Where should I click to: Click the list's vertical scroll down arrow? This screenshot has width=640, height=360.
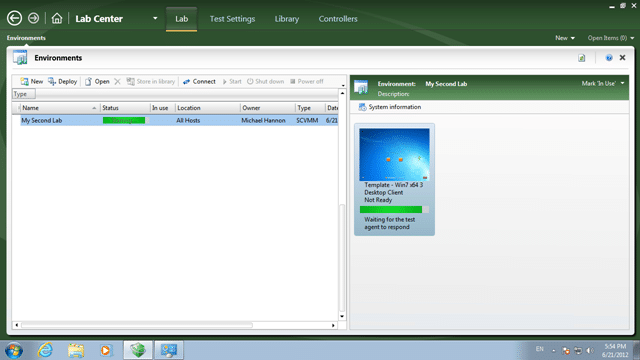(342, 316)
